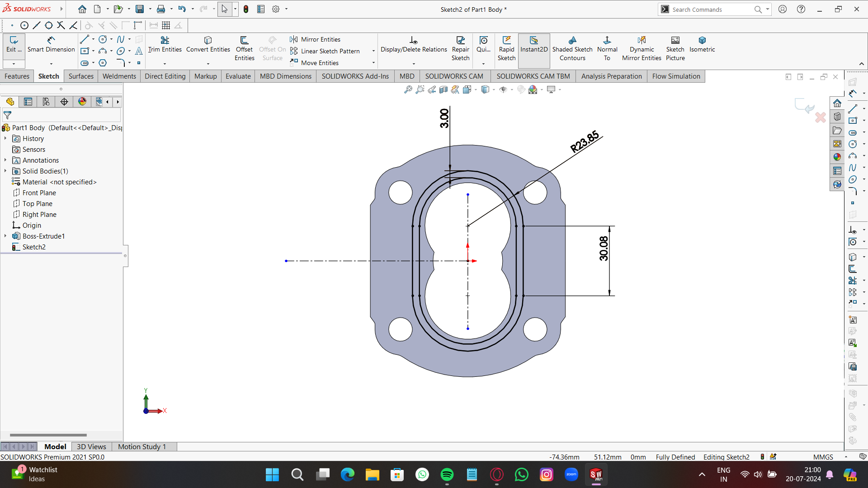
Task: Open the Options gear icon
Action: pos(276,9)
